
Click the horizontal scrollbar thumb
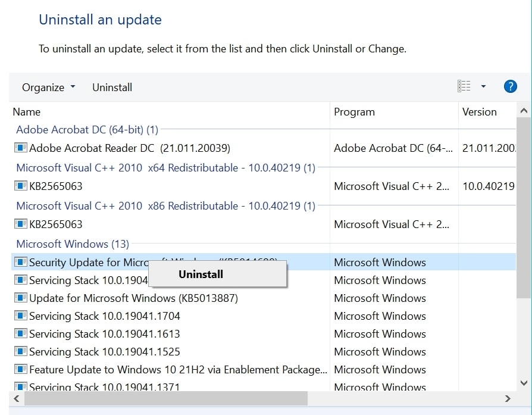(x=166, y=398)
